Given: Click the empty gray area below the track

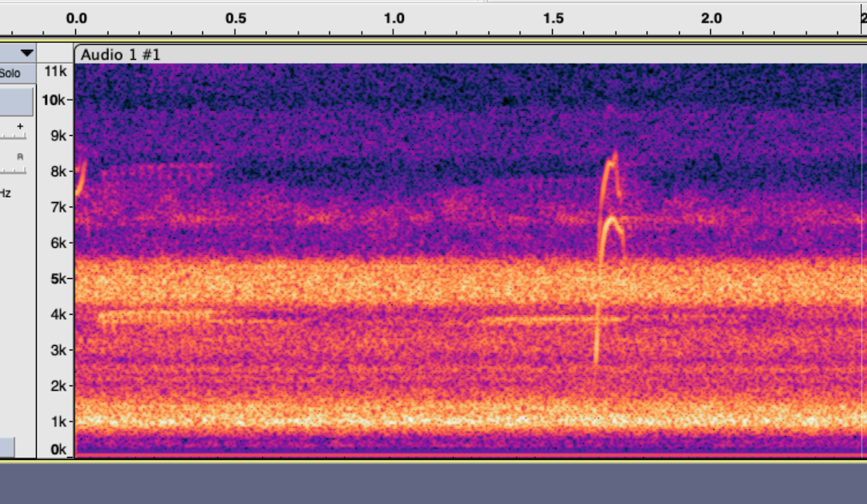Looking at the screenshot, I should tap(433, 482).
